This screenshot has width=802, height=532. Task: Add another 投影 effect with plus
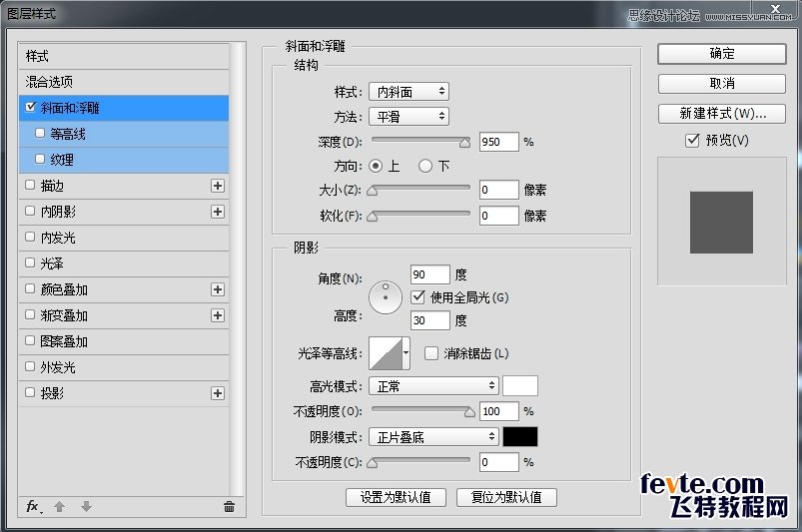point(218,393)
